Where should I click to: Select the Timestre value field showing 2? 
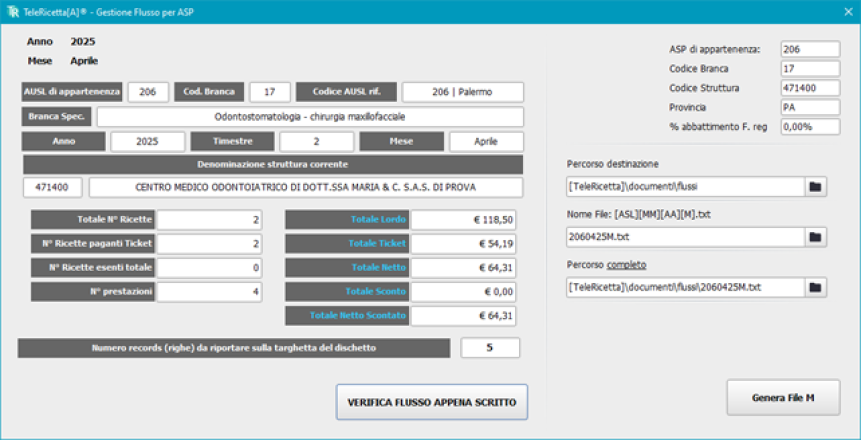pos(316,142)
